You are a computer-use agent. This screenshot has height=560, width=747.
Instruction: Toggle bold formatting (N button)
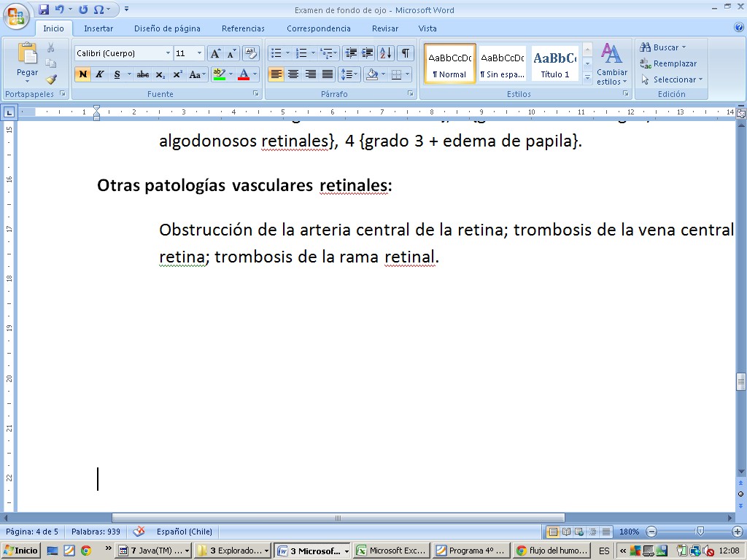click(82, 74)
